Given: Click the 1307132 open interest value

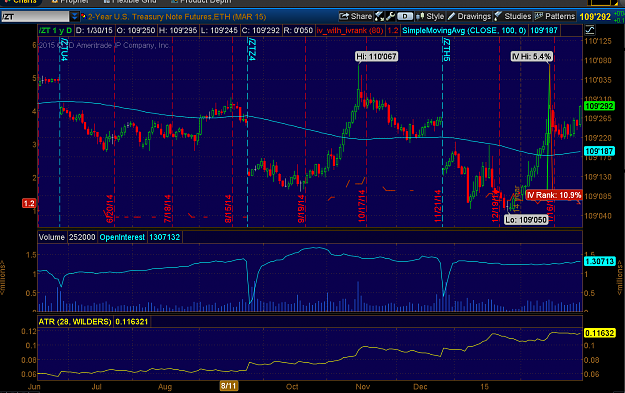Looking at the screenshot, I should point(165,237).
